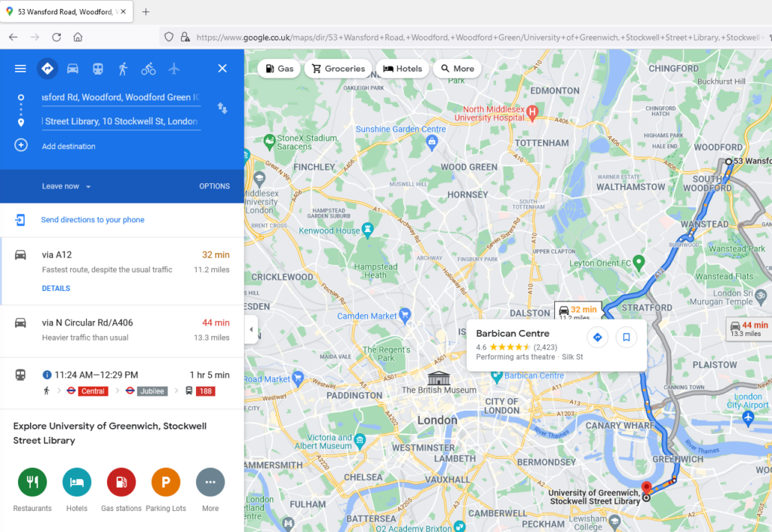Edit the destination address field
772x532 pixels.
coord(121,121)
